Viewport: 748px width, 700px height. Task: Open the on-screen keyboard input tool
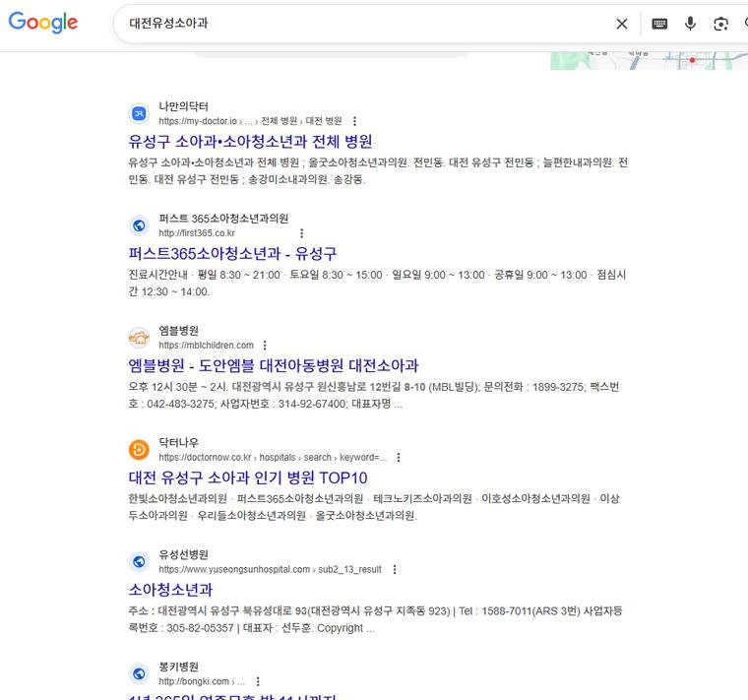(659, 24)
